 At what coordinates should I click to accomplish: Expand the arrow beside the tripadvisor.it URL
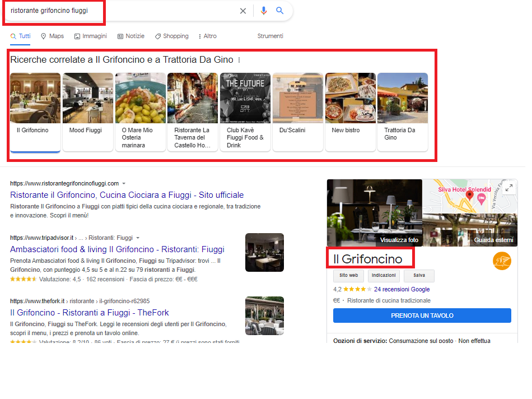[138, 238]
